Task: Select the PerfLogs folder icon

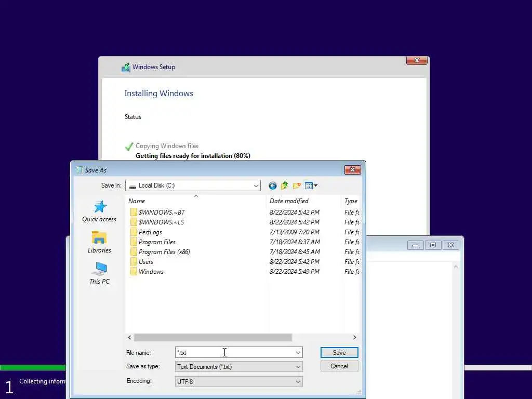Action: [x=134, y=232]
